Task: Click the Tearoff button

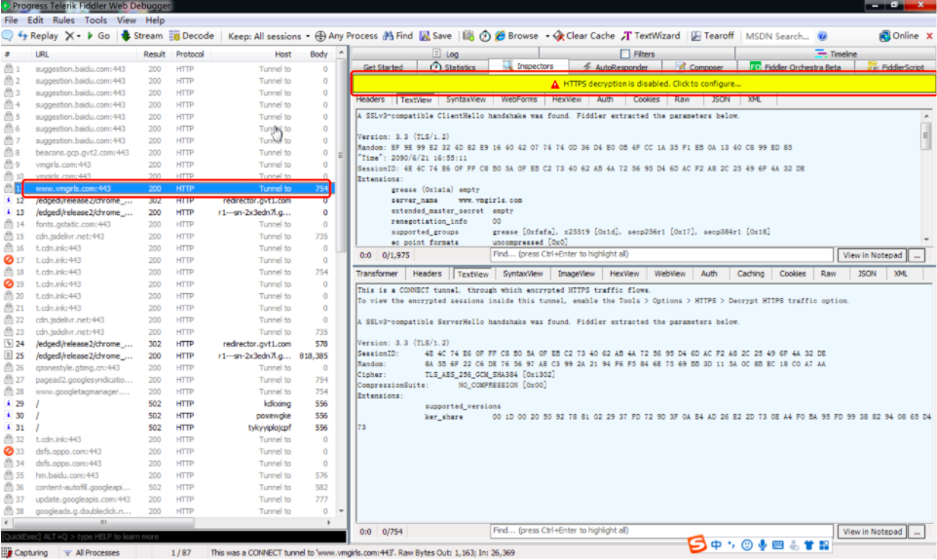Action: coord(712,36)
